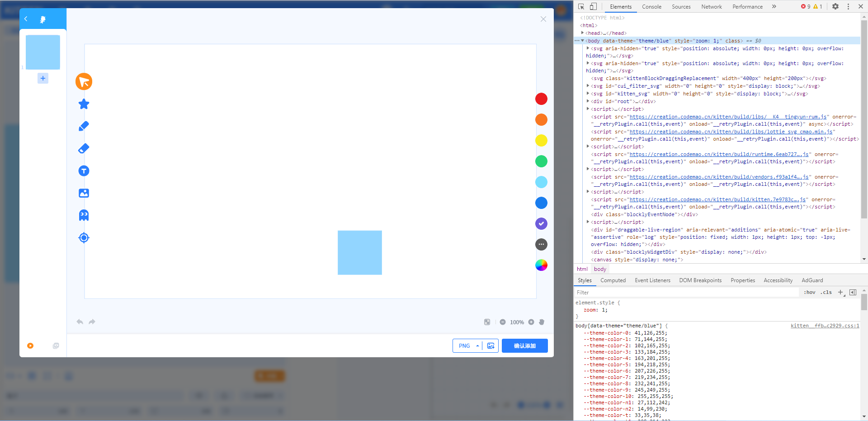Focus the styles Filter input

click(687, 293)
